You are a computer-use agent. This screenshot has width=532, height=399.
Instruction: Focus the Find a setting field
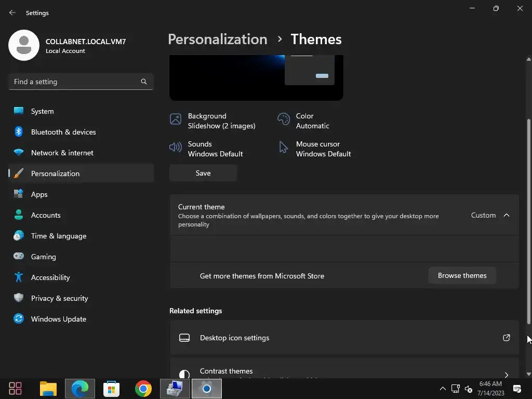coord(81,82)
